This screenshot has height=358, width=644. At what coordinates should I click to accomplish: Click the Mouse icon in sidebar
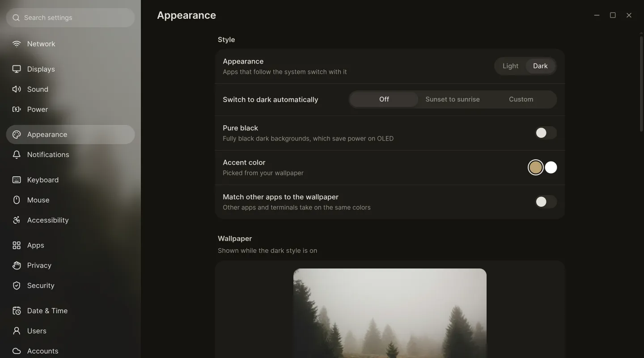pyautogui.click(x=17, y=200)
